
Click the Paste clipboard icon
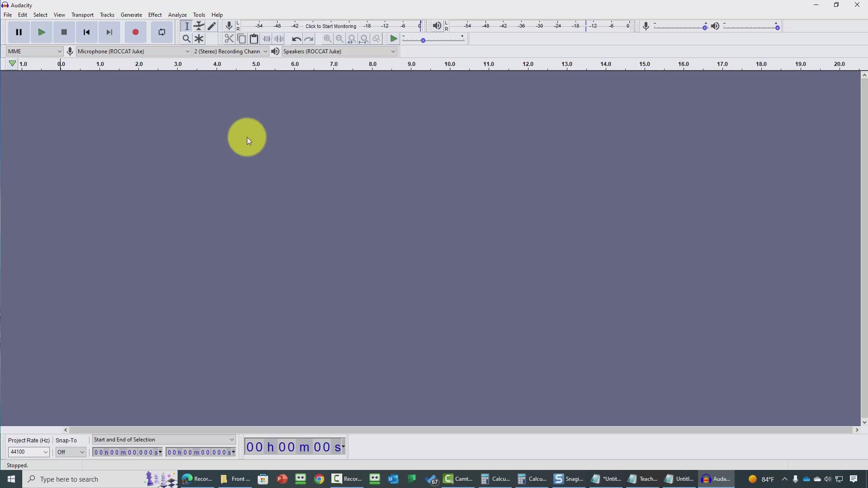pos(254,39)
